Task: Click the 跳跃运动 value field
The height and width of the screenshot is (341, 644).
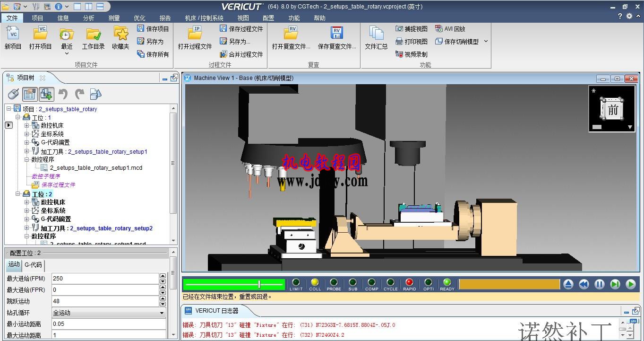Action: 105,301
